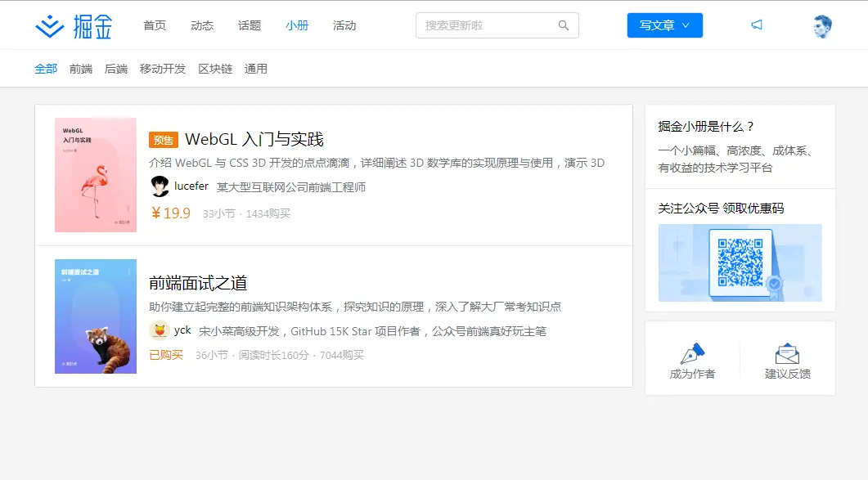Click yck's author avatar
Image resolution: width=868 pixels, height=480 pixels.
click(x=160, y=330)
